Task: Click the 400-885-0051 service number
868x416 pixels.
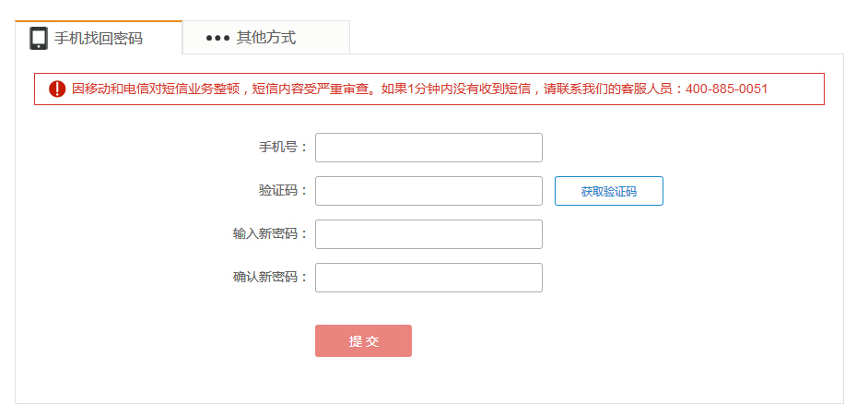Action: click(726, 89)
